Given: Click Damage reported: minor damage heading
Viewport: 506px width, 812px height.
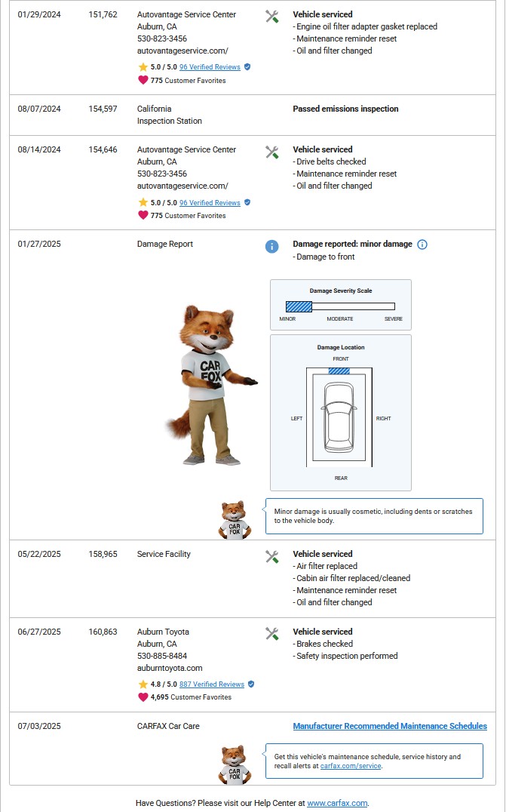Looking at the screenshot, I should 352,244.
